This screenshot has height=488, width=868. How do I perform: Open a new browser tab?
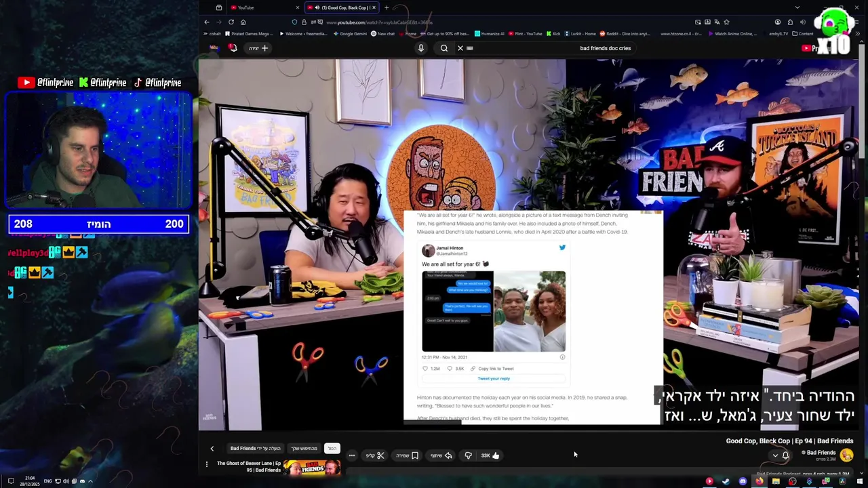[x=387, y=7]
